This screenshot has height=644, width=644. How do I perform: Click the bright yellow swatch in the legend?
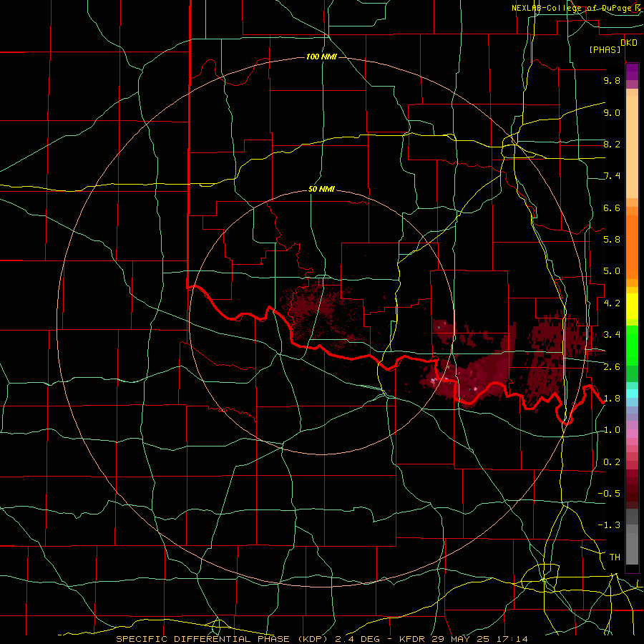click(632, 306)
